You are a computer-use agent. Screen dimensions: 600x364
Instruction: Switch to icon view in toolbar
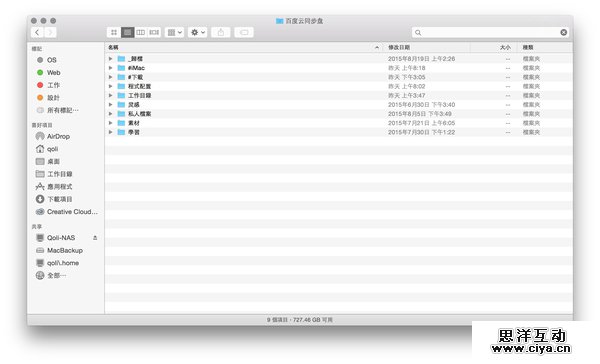[x=114, y=33]
